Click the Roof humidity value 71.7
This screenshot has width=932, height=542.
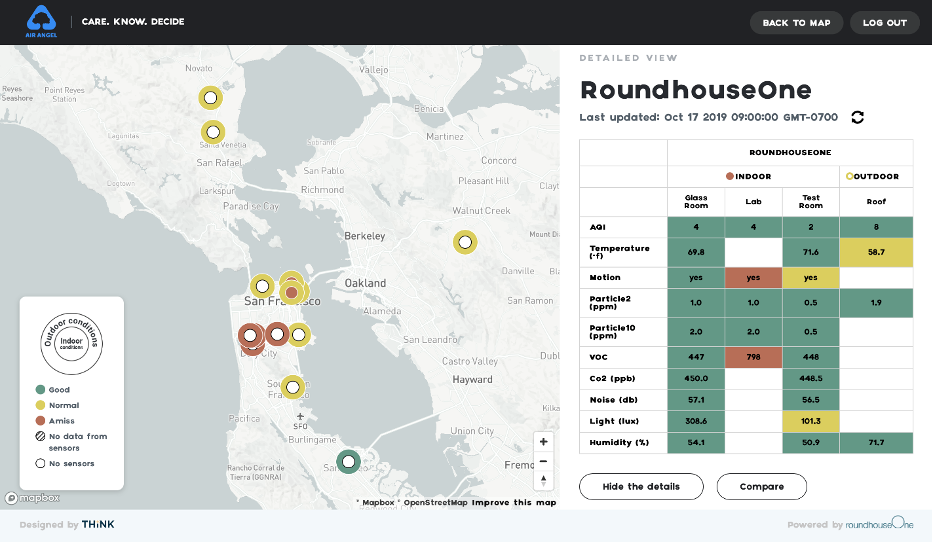(876, 443)
